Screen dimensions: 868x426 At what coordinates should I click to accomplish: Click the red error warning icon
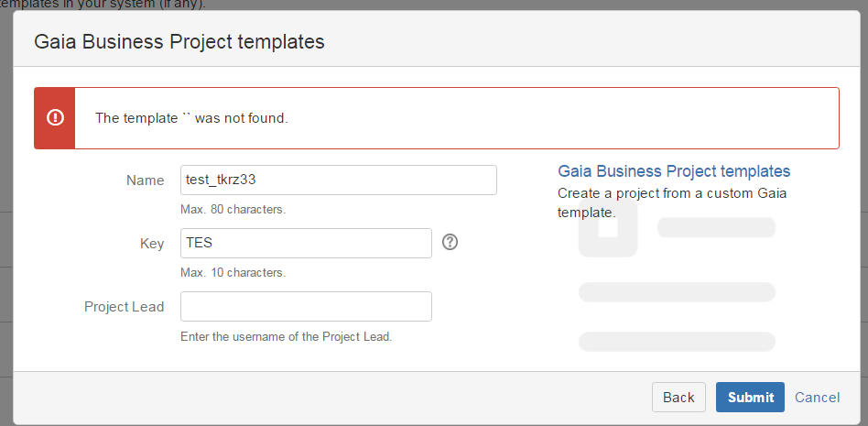55,117
